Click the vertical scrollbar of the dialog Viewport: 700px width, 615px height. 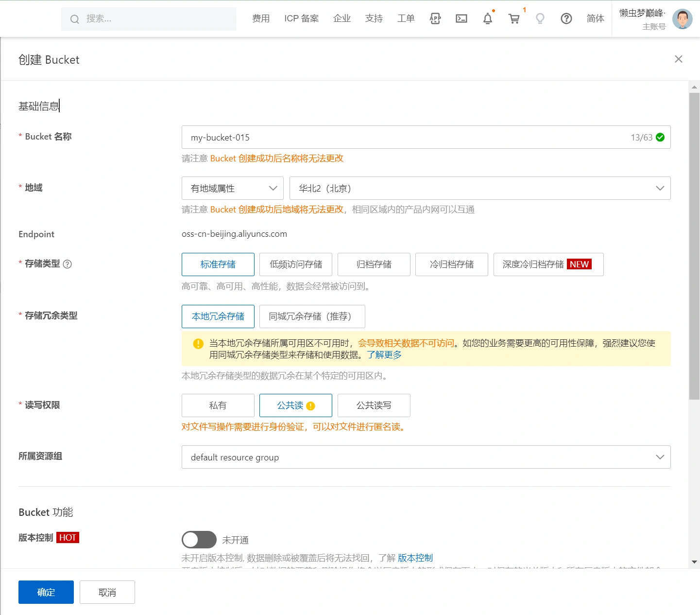point(694,243)
